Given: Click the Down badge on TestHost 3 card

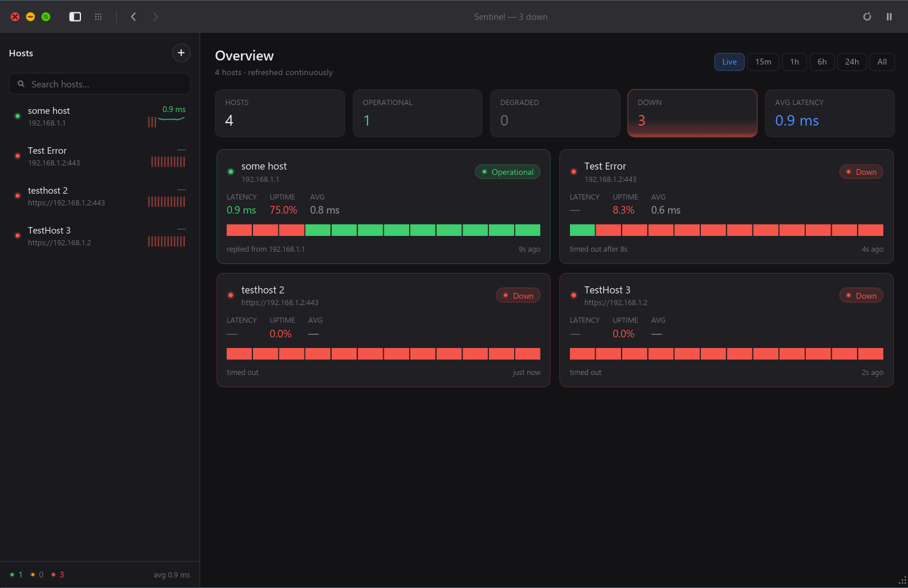Looking at the screenshot, I should pos(861,296).
